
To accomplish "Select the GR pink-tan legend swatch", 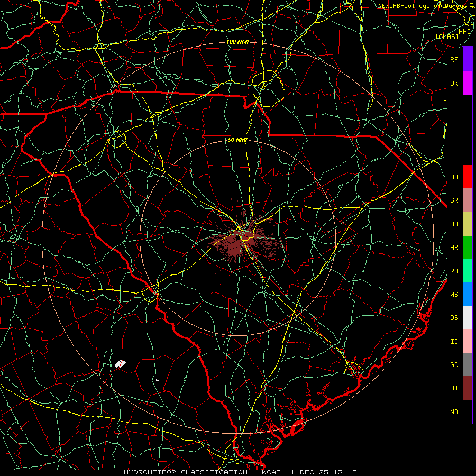I will [x=467, y=200].
